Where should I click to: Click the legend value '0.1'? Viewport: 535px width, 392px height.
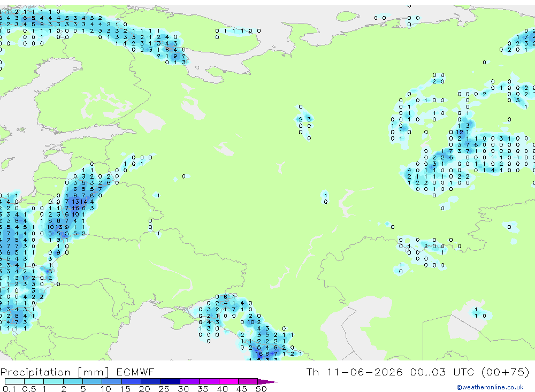(x=9, y=389)
